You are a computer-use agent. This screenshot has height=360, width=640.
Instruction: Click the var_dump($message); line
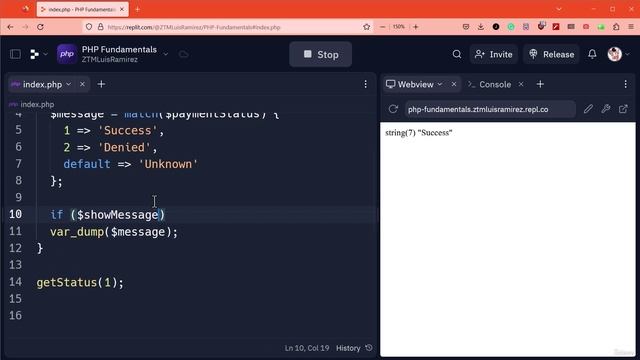point(114,232)
